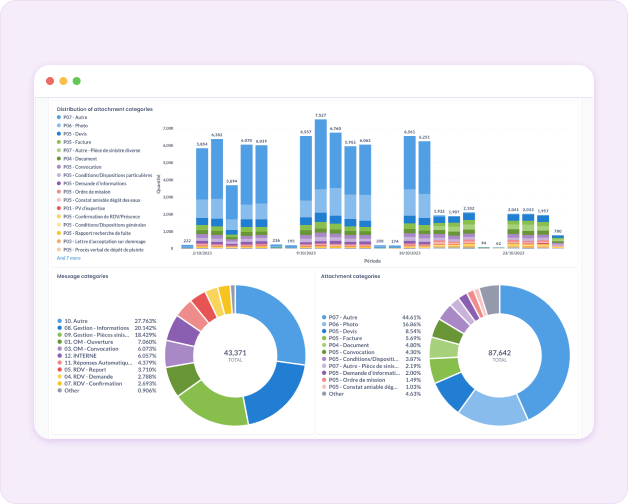628x504 pixels.
Task: Click '09. Gestion - Pièces sinis...' legend row
Action: (x=107, y=335)
